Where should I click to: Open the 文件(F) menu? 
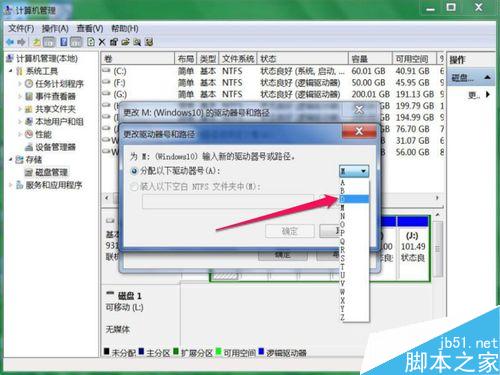[21, 28]
